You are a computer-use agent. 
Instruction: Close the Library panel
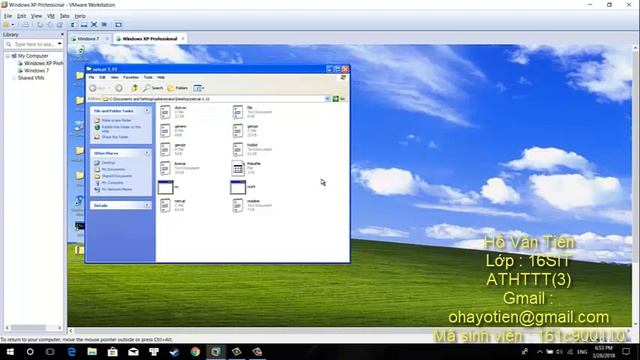[62, 35]
